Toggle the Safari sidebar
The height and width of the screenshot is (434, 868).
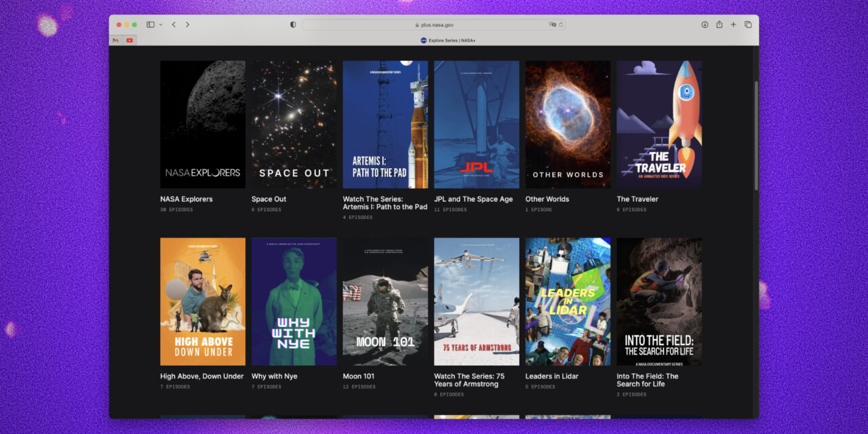point(151,24)
